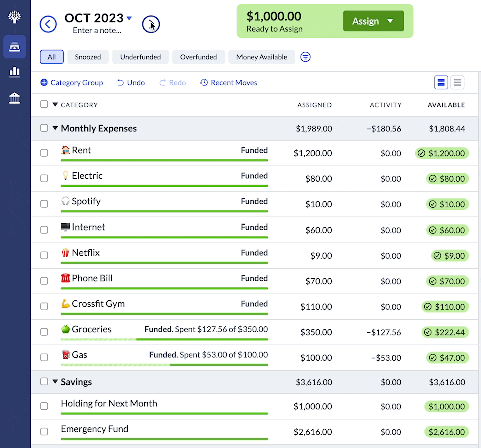
Task: Toggle the select-all categories checkbox
Action: click(x=44, y=104)
